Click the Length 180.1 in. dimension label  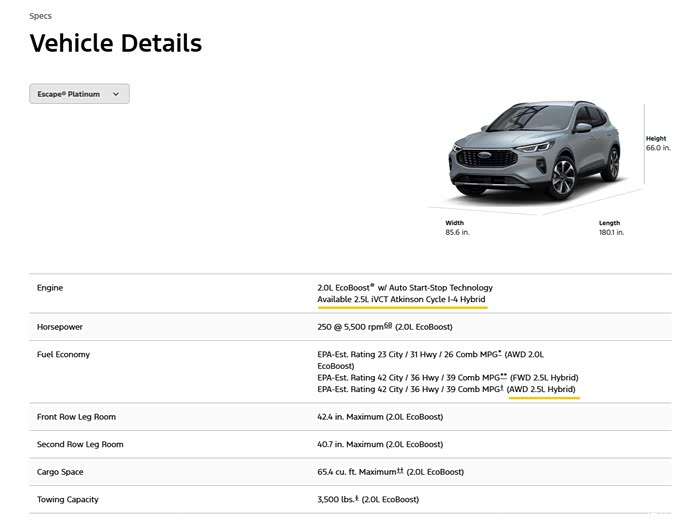point(611,228)
